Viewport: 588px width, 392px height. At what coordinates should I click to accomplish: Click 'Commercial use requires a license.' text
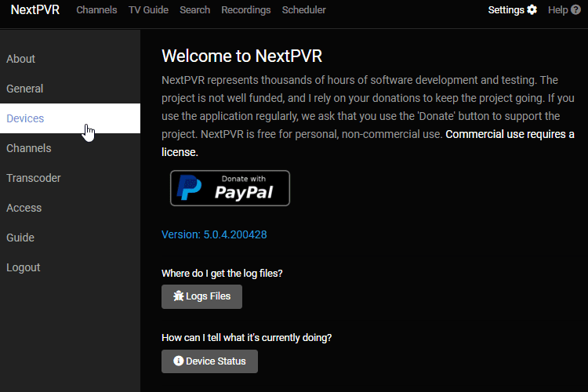pos(368,143)
